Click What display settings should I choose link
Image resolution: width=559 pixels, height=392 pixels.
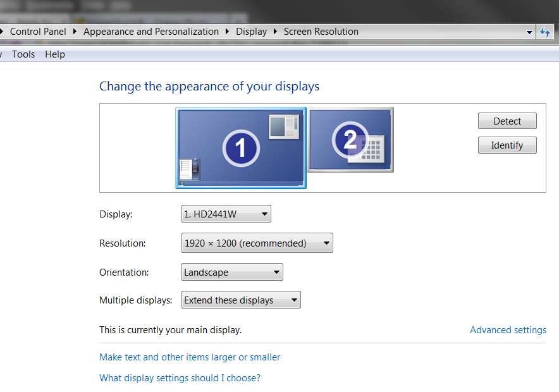180,377
